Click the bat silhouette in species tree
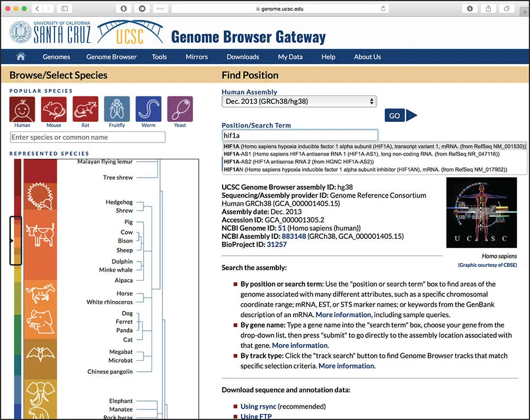The width and height of the screenshot is (530, 420). click(x=40, y=354)
